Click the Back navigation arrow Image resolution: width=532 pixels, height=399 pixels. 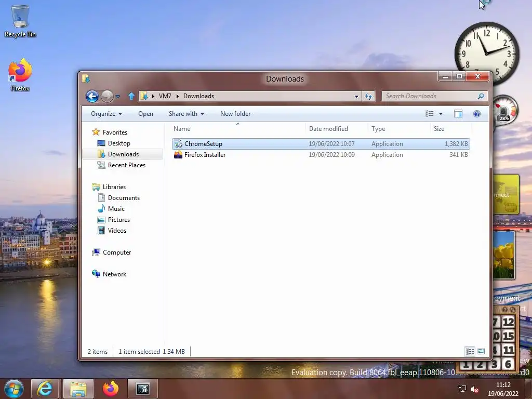coord(92,96)
